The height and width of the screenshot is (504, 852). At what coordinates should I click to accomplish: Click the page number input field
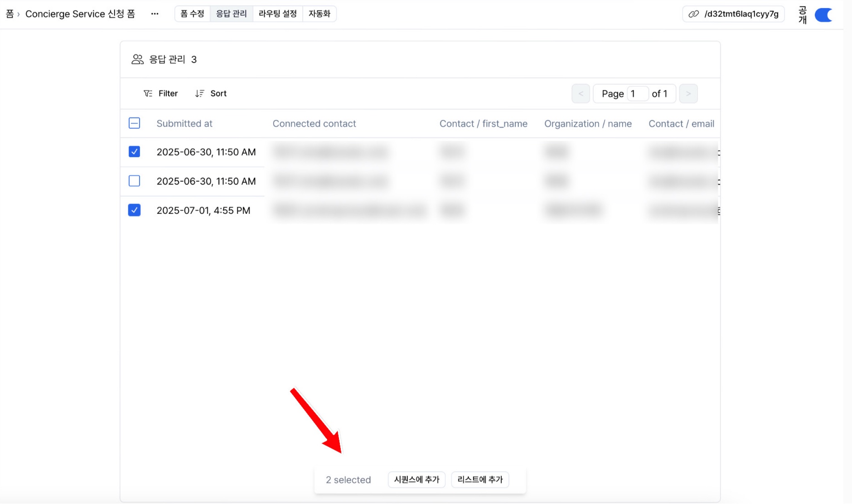click(637, 94)
